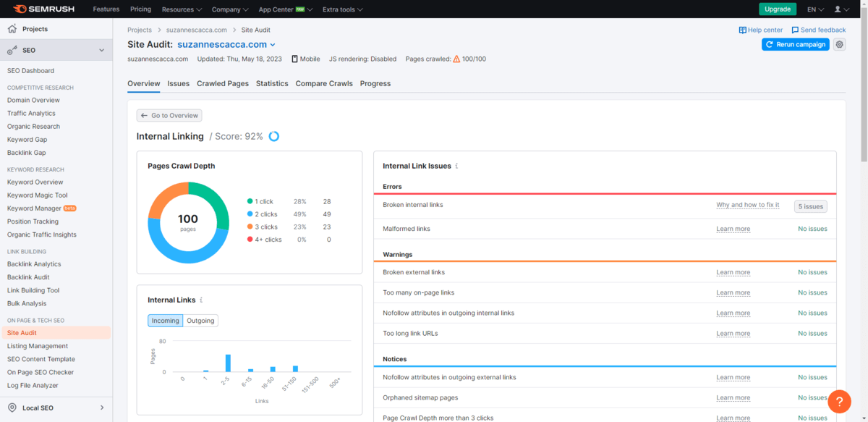Open the App Center dropdown
Screen dimensions: 868x422
[x=286, y=9]
